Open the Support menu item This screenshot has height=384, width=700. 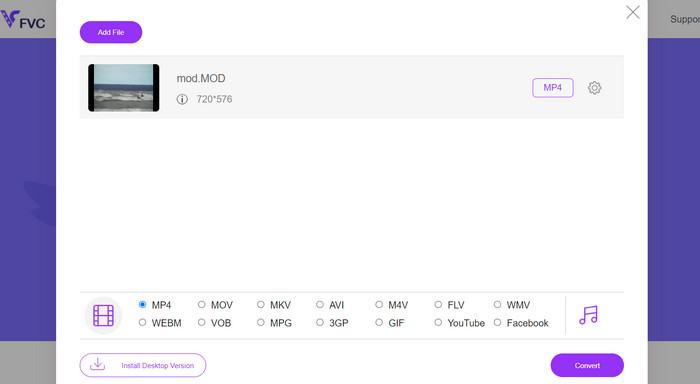coord(685,19)
